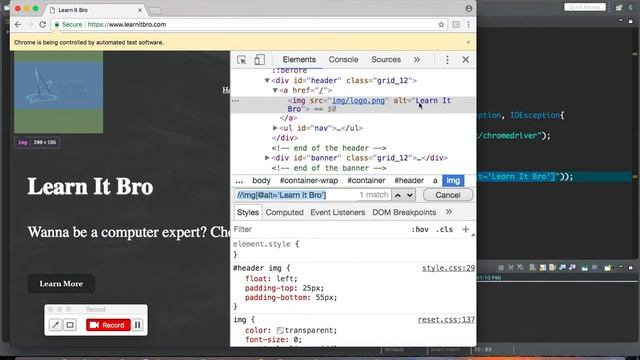Open the DOM Breakpoints tab
Viewport: 640px width, 360px height.
[x=404, y=212]
